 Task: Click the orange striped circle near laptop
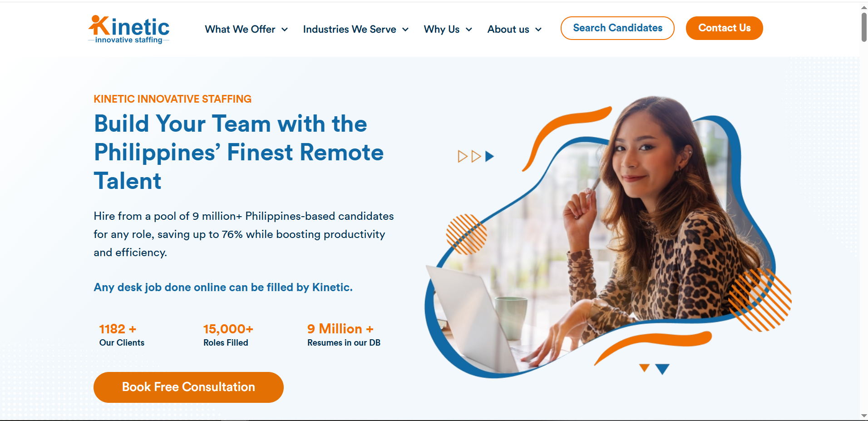[x=466, y=234]
